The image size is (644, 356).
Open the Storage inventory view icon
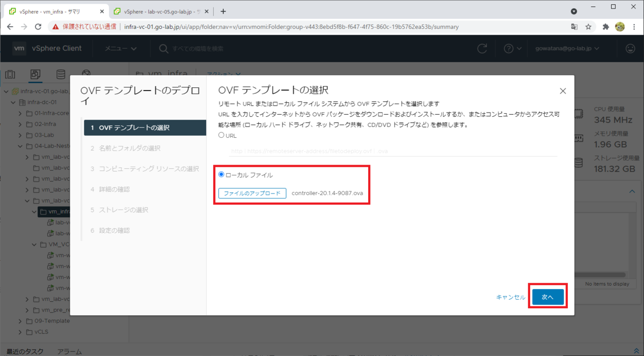point(61,74)
